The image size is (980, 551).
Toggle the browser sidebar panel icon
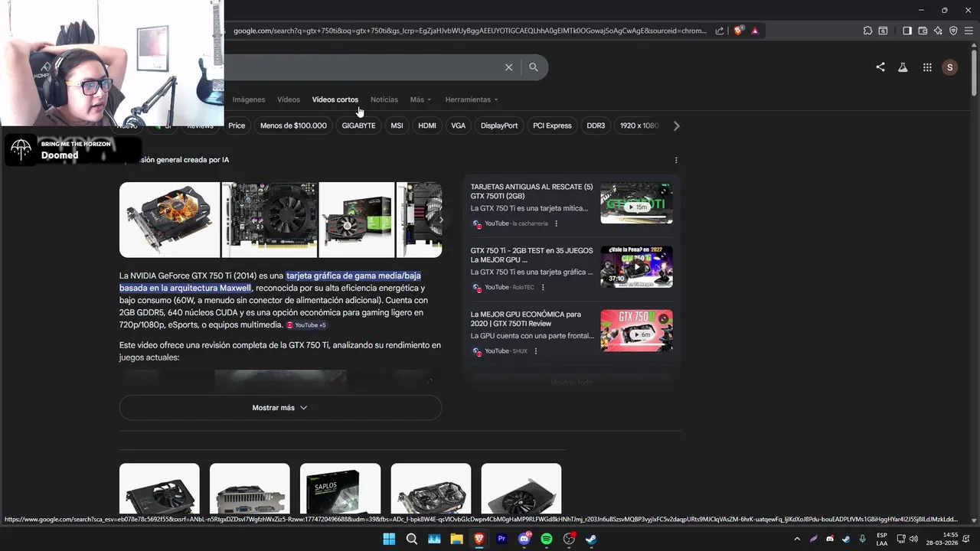point(907,31)
